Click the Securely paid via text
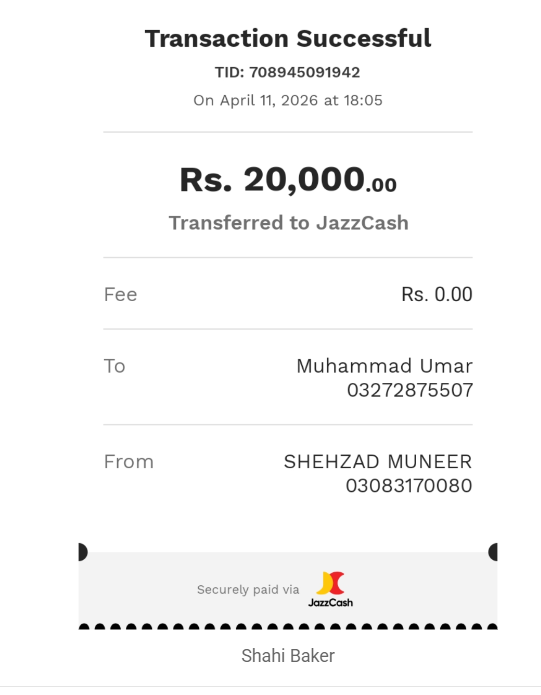The width and height of the screenshot is (541, 695). 248,590
